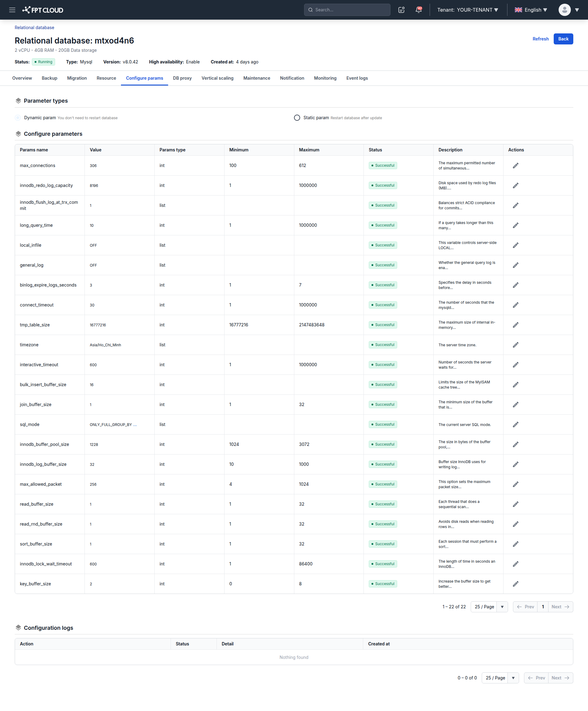Image resolution: width=588 pixels, height=711 pixels.
Task: Open the hamburger navigation menu
Action: point(12,10)
